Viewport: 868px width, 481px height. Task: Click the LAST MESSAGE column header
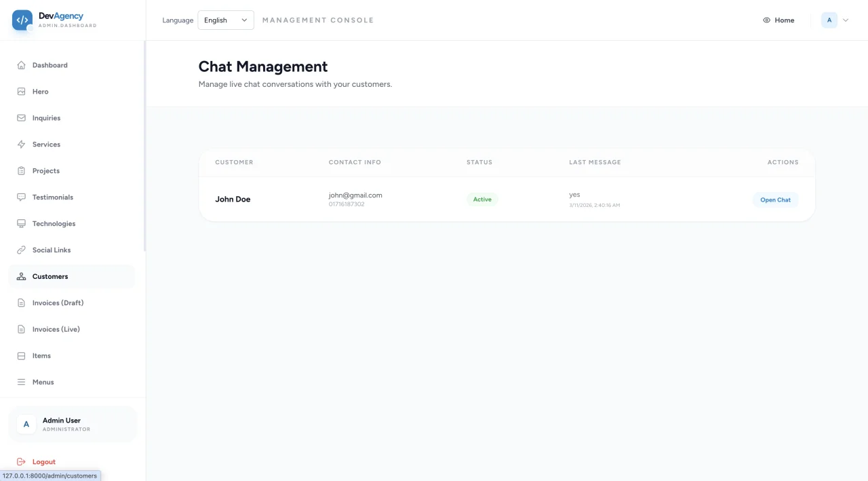pos(595,163)
